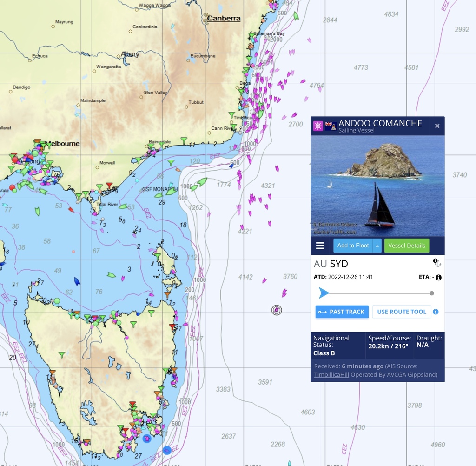
Task: Open Vessel Details
Action: pos(406,246)
